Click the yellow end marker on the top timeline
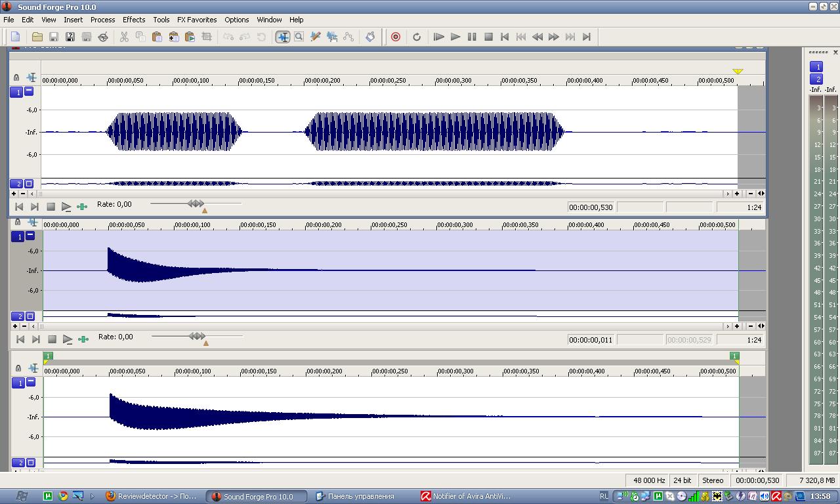 (x=738, y=72)
